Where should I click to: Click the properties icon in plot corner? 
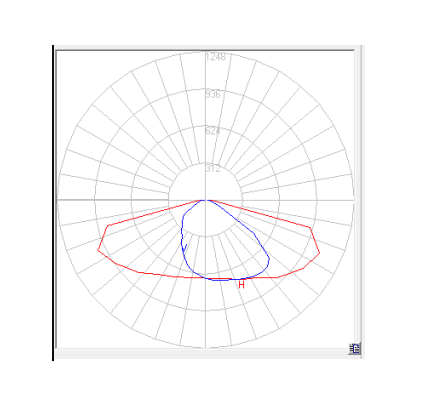(x=354, y=349)
